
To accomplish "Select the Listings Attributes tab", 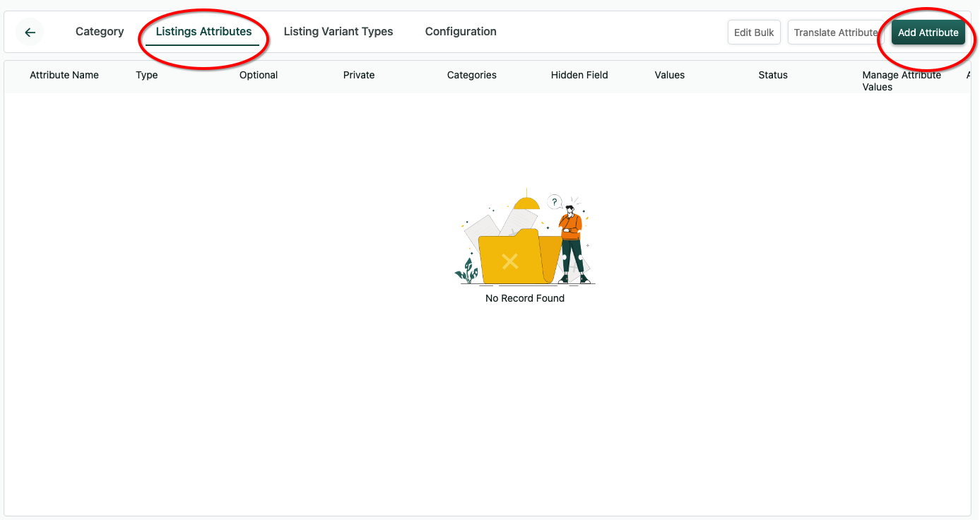I will coord(203,32).
